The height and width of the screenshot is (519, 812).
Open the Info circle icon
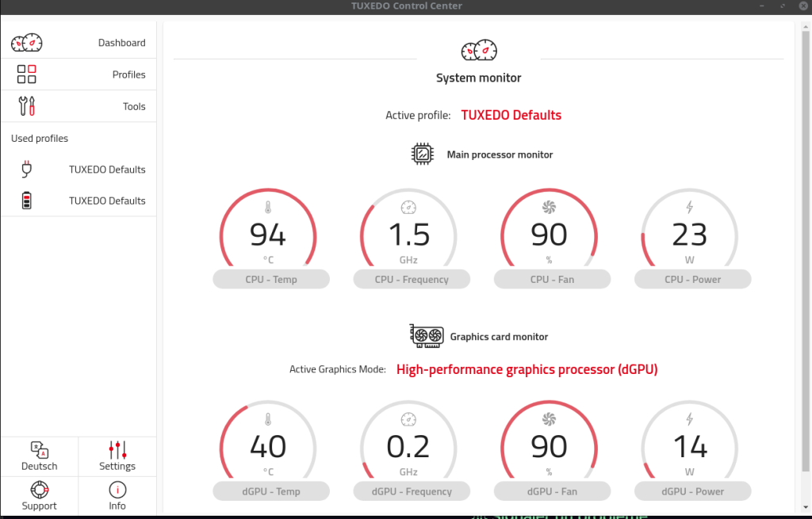[x=117, y=490]
